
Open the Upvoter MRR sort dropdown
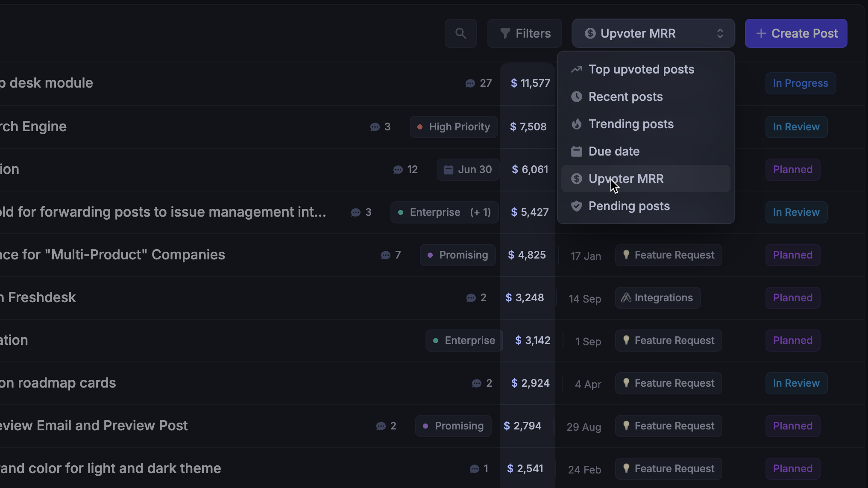coord(653,33)
